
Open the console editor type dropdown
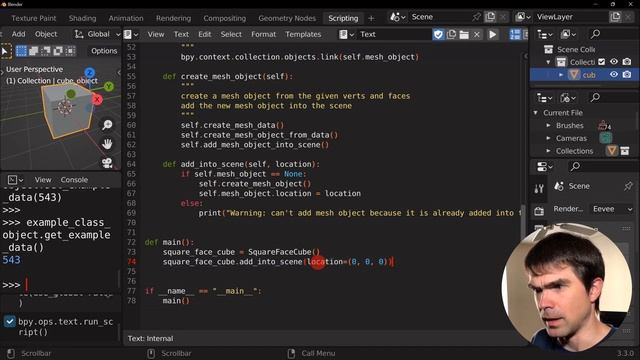[x=15, y=180]
